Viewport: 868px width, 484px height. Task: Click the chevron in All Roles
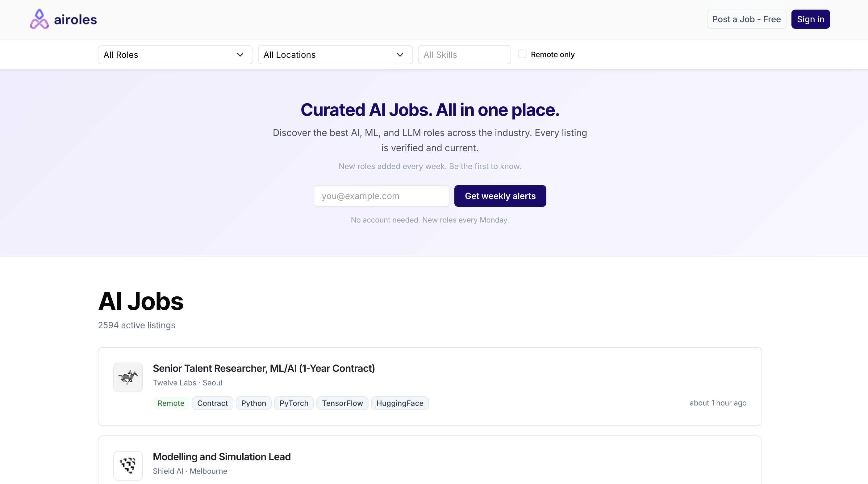click(240, 55)
